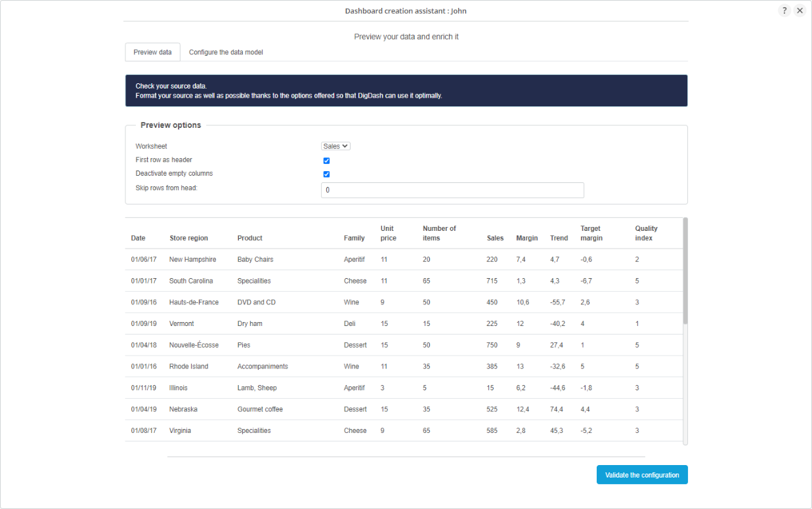Viewport: 812px width, 509px height.
Task: Click the Store region column header
Action: (x=188, y=238)
